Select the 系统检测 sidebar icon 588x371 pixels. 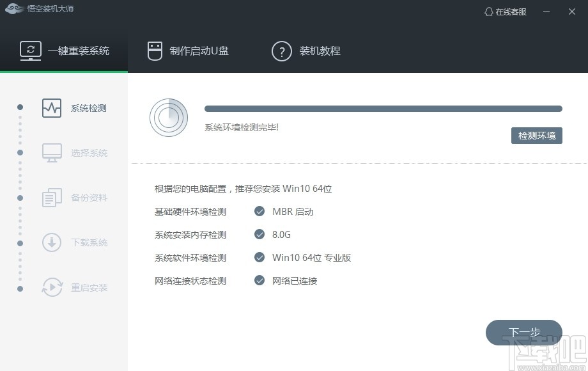(x=51, y=108)
